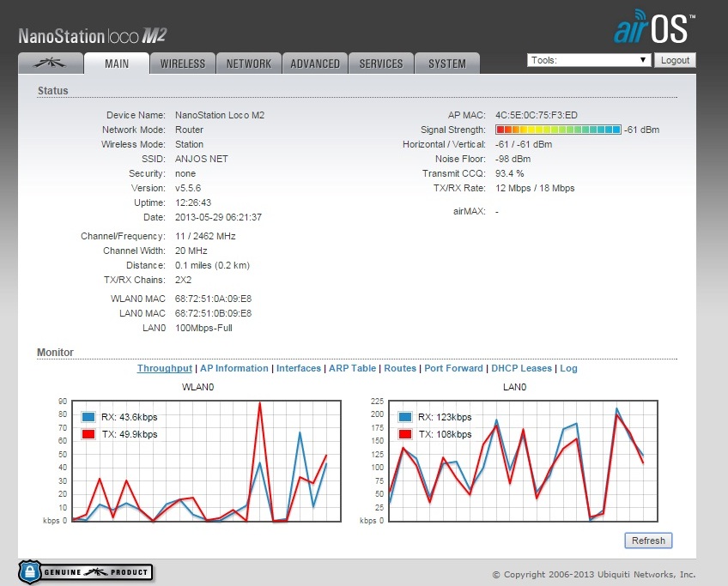
Task: Click the LAN0 RX blue legend swatch
Action: tap(405, 417)
